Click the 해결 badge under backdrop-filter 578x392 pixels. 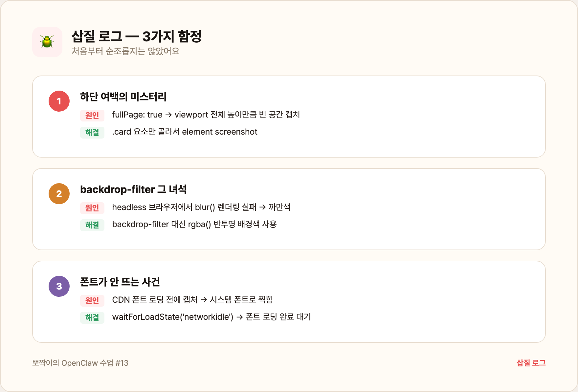(x=92, y=225)
